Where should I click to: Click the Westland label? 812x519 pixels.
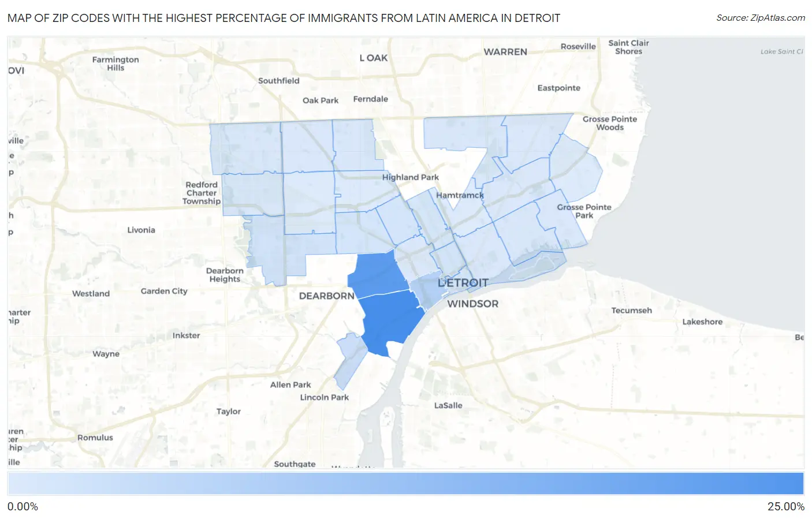[91, 293]
